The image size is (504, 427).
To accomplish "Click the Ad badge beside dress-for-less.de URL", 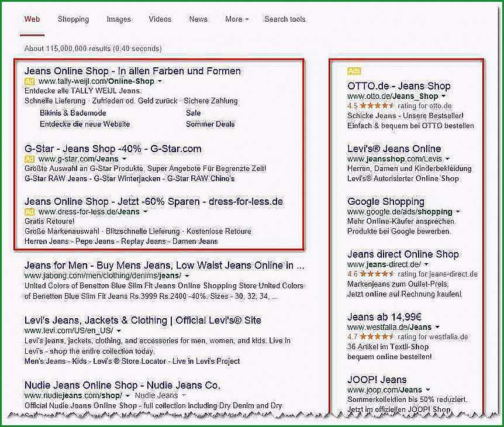I will tap(30, 212).
